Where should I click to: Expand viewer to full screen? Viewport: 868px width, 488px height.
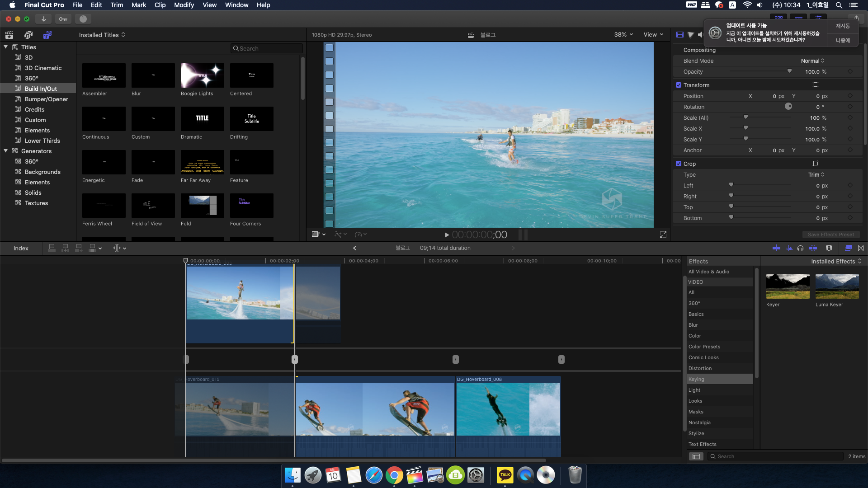(x=663, y=235)
